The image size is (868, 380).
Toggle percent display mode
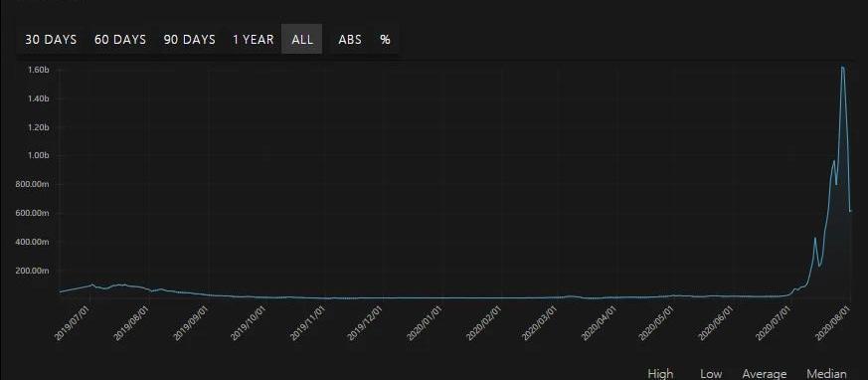(x=385, y=40)
